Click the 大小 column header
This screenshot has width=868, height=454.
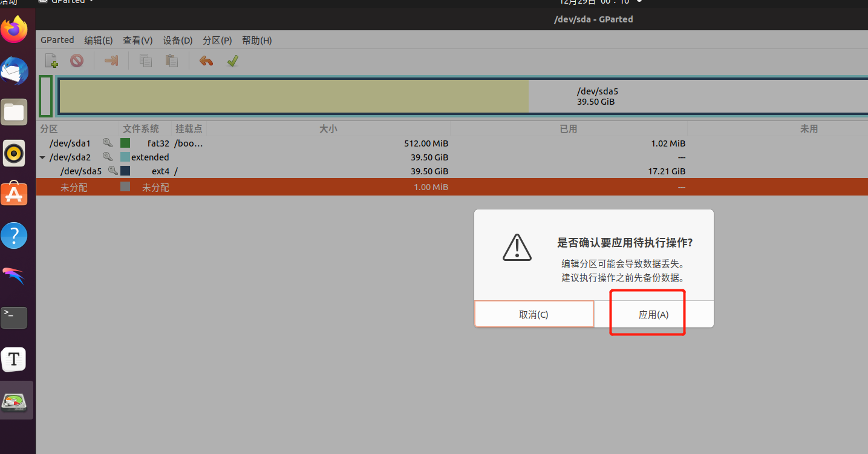pyautogui.click(x=328, y=129)
